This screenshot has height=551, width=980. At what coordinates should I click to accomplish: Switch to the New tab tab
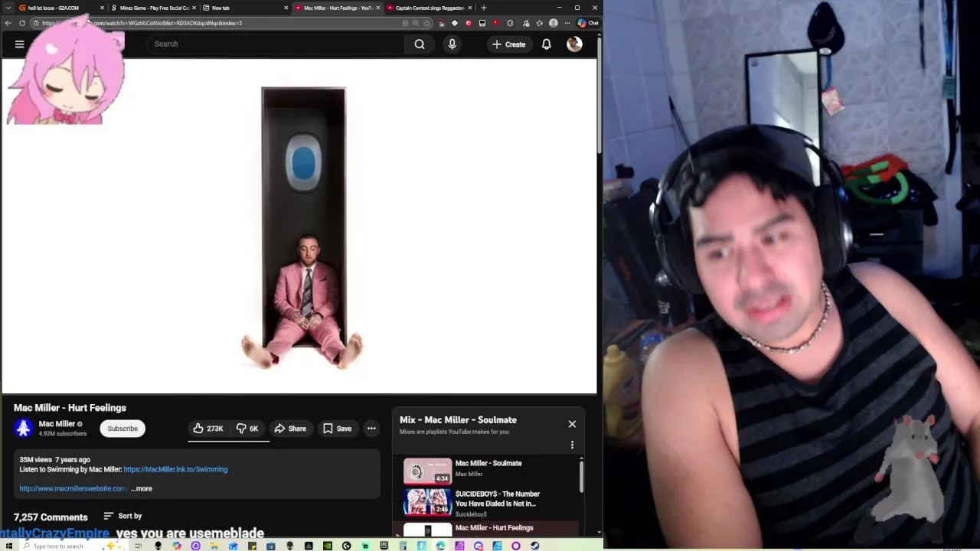[245, 8]
